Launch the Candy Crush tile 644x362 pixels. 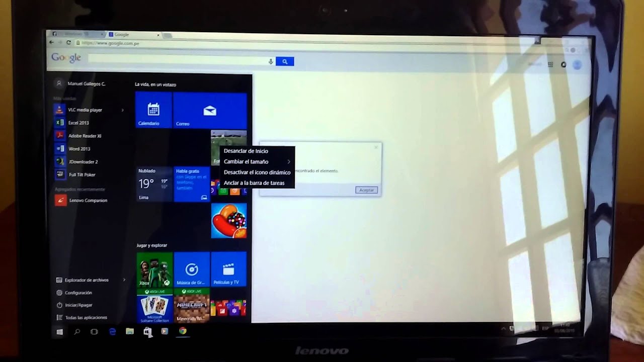(229, 220)
